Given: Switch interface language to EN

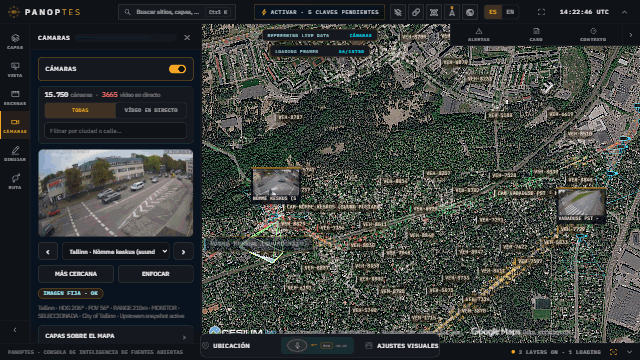Looking at the screenshot, I should tap(510, 12).
